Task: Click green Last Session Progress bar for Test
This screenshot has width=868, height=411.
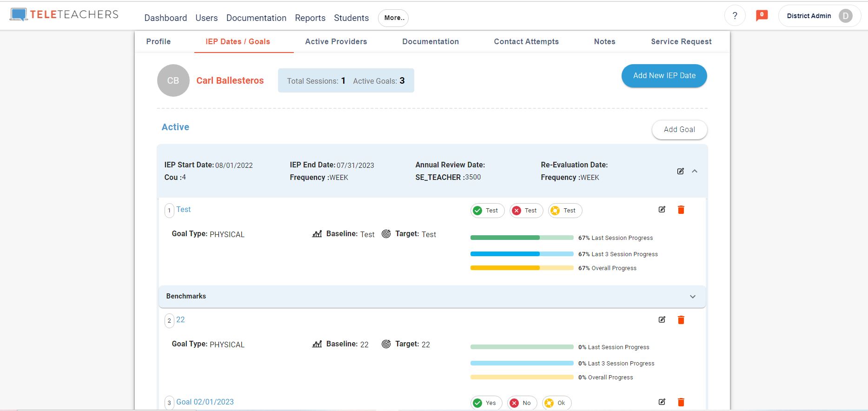Action: tap(522, 238)
